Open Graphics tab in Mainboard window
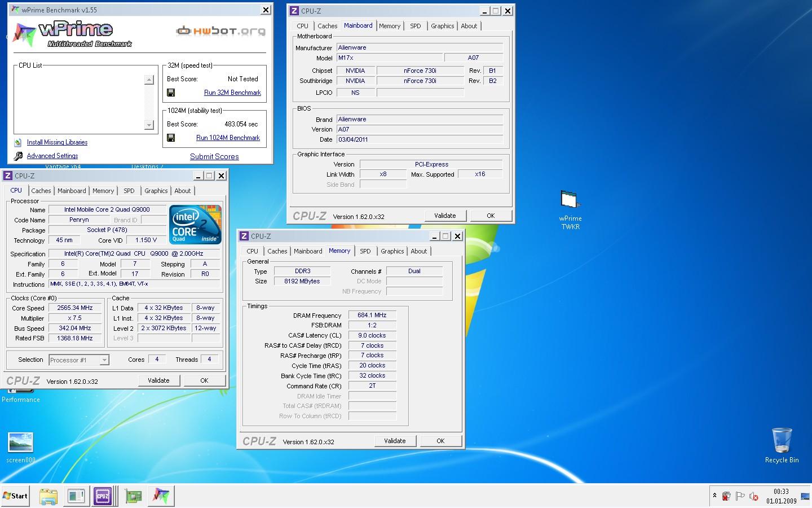 [443, 26]
